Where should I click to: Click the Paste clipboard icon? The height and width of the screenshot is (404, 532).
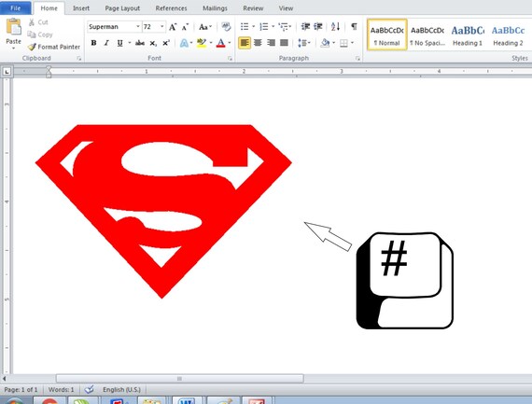[13, 27]
